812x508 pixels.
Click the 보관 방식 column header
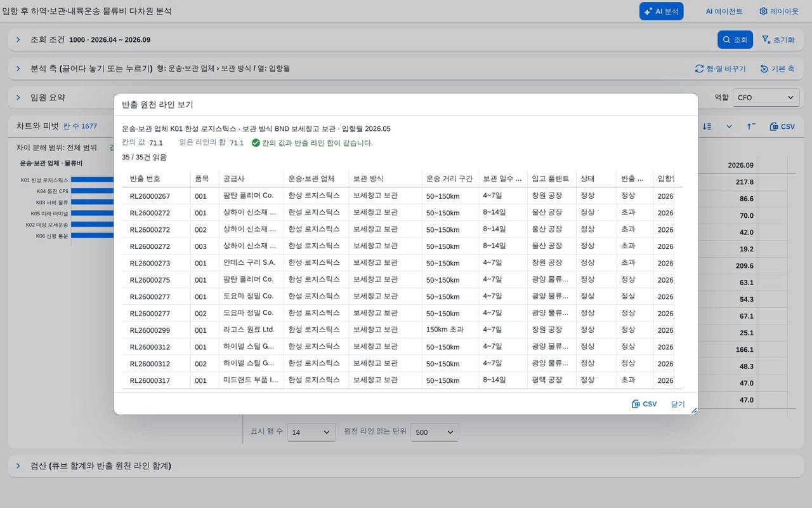tap(385, 178)
